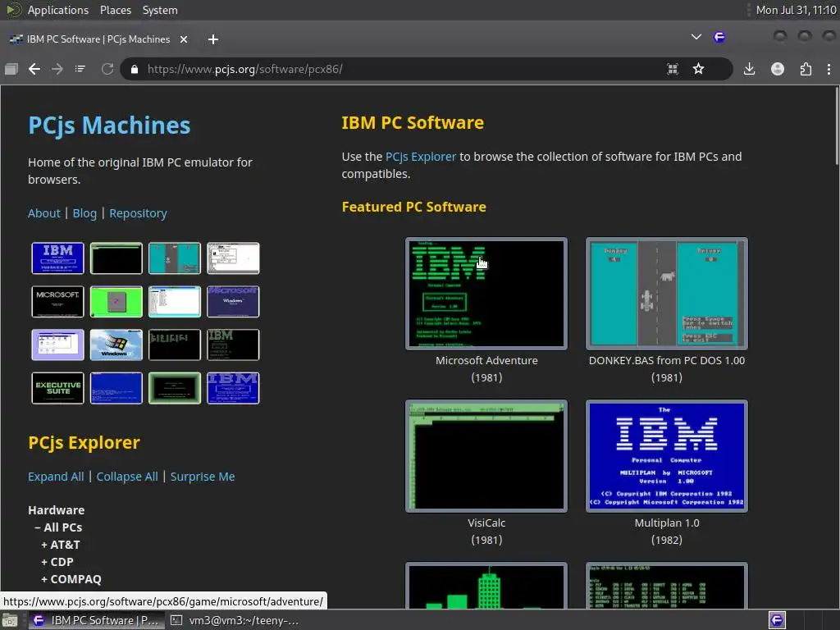The height and width of the screenshot is (630, 840).
Task: Click the VisiCalc caption text
Action: pos(486,523)
